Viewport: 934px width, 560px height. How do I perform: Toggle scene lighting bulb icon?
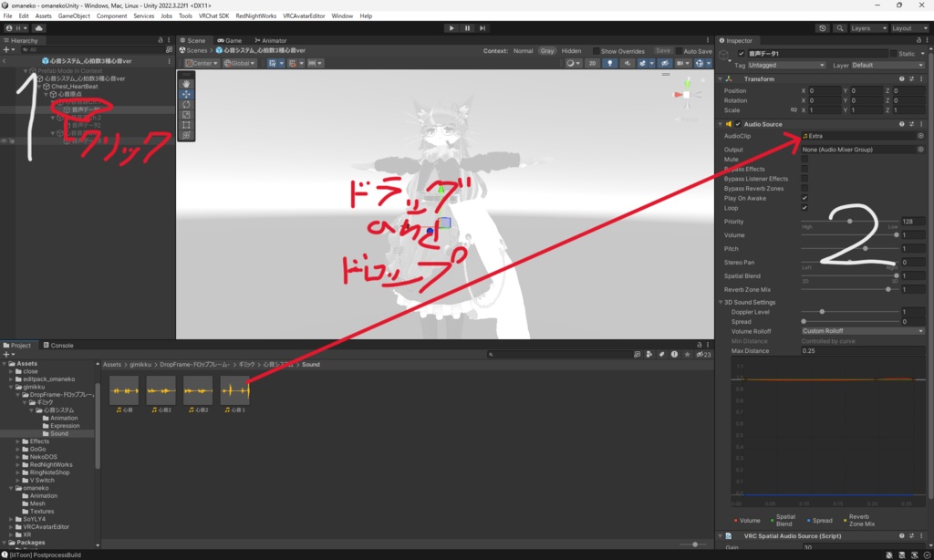pyautogui.click(x=609, y=63)
